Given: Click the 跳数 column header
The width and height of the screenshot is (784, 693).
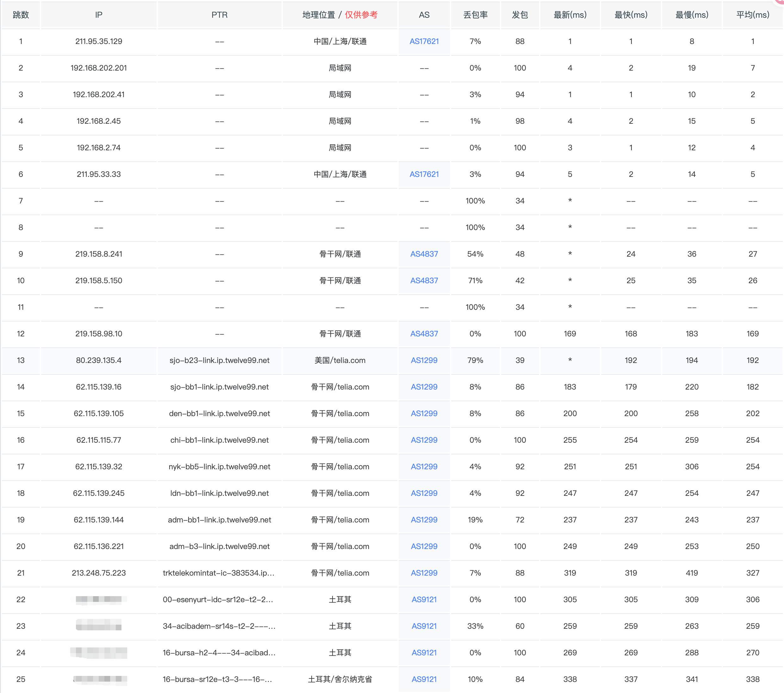Looking at the screenshot, I should 21,15.
